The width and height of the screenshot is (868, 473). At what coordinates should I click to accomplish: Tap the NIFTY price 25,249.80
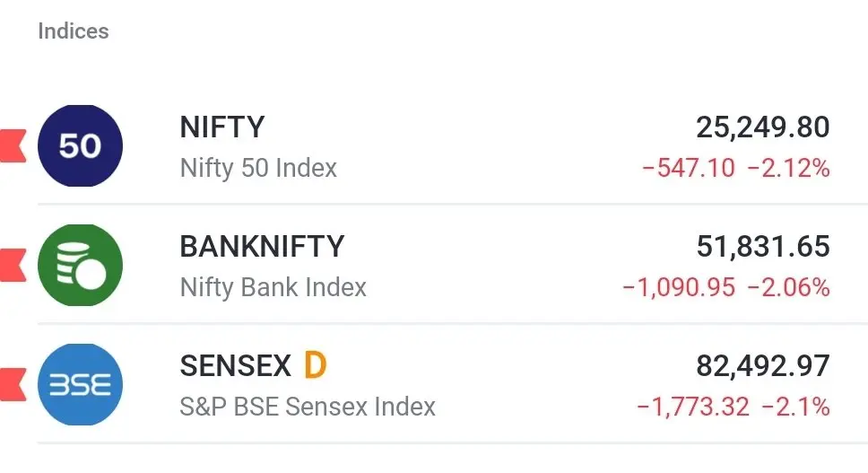pyautogui.click(x=763, y=127)
